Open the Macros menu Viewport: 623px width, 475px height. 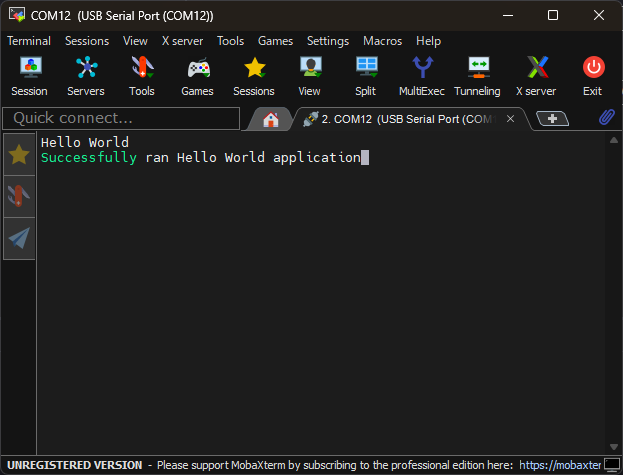[382, 41]
